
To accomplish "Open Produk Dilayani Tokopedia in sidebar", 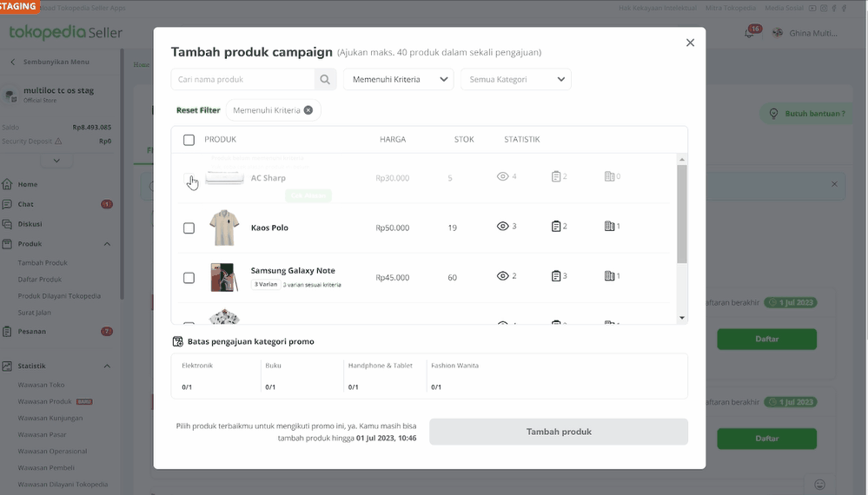I will [x=59, y=296].
